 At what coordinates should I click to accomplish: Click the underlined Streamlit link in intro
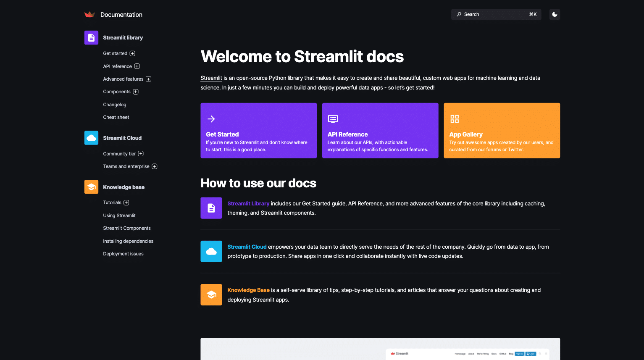[x=211, y=78]
